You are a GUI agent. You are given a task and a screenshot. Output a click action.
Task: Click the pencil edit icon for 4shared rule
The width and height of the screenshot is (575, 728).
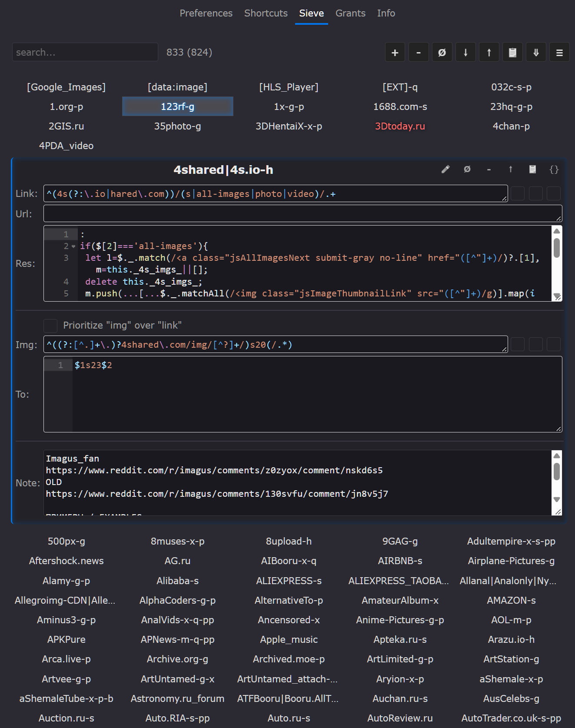pos(445,169)
